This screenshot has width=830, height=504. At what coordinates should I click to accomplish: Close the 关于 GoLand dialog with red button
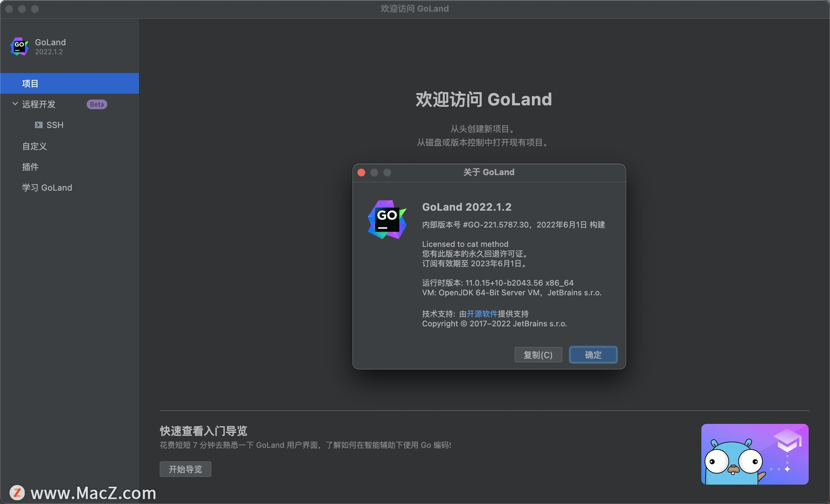(361, 172)
